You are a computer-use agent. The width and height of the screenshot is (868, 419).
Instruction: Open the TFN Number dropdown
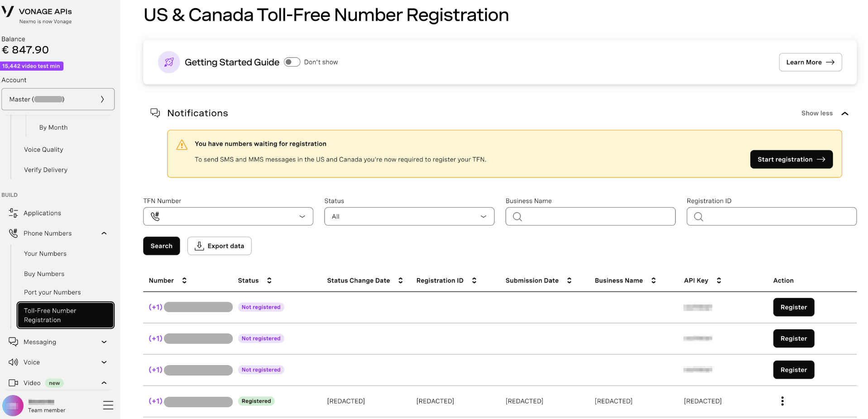[x=228, y=217]
